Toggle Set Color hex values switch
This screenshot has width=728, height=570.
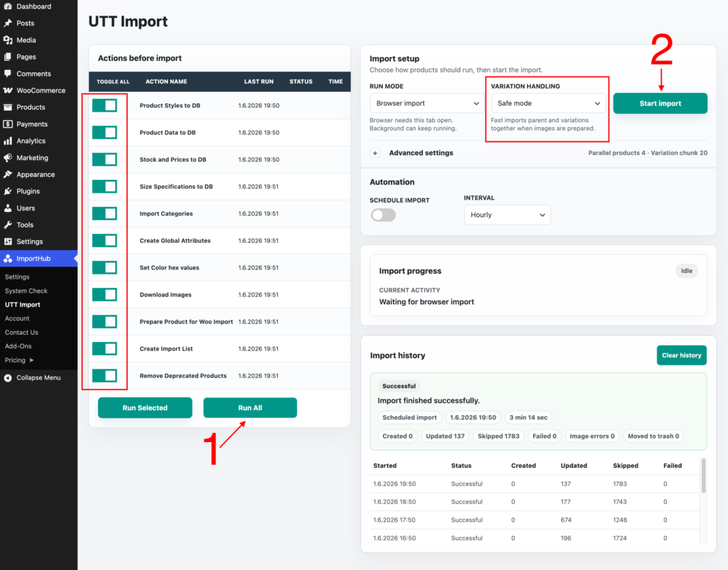(x=105, y=267)
